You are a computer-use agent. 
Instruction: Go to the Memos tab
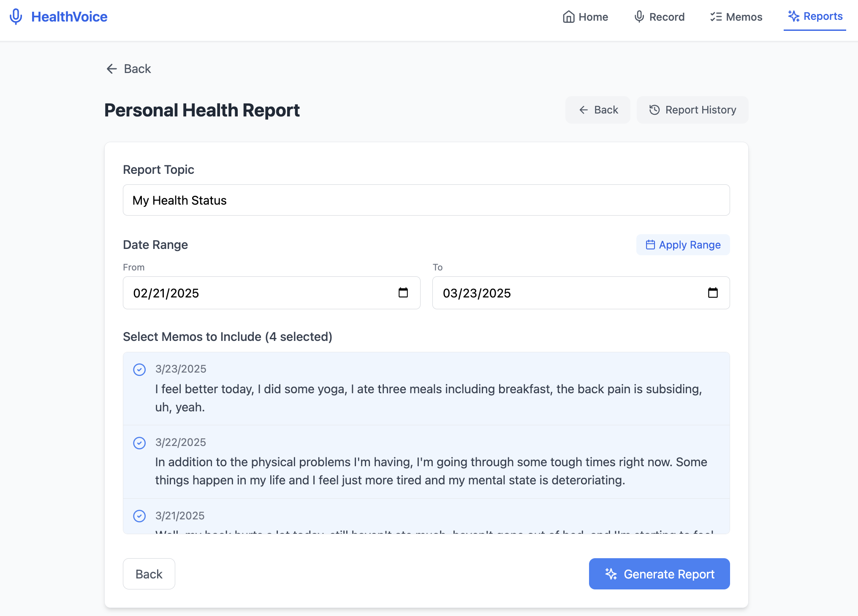736,17
